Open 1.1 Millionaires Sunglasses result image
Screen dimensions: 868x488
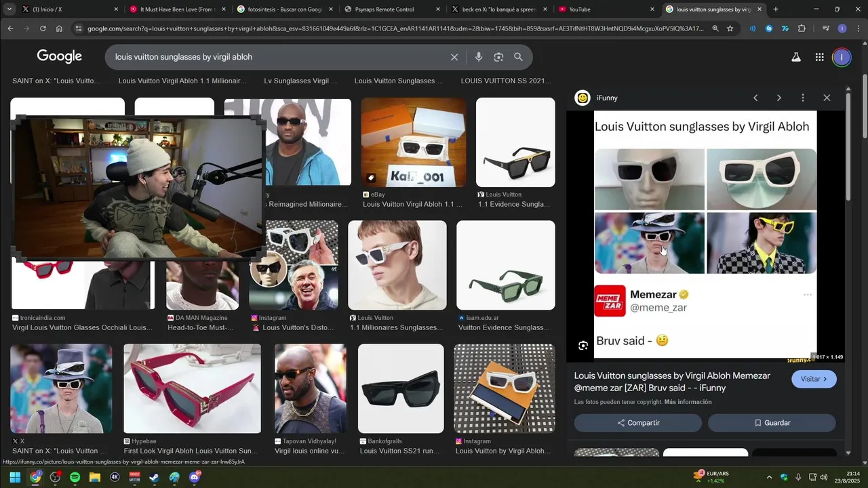pyautogui.click(x=397, y=265)
